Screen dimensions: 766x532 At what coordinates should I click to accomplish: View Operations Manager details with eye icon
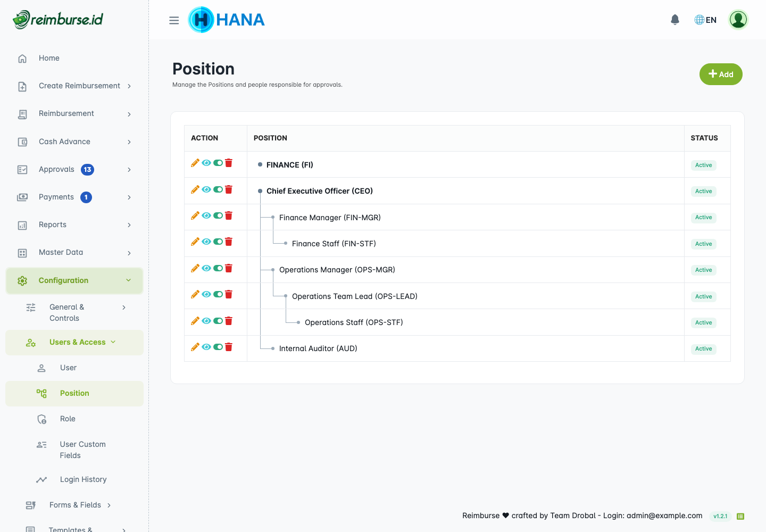tap(206, 268)
